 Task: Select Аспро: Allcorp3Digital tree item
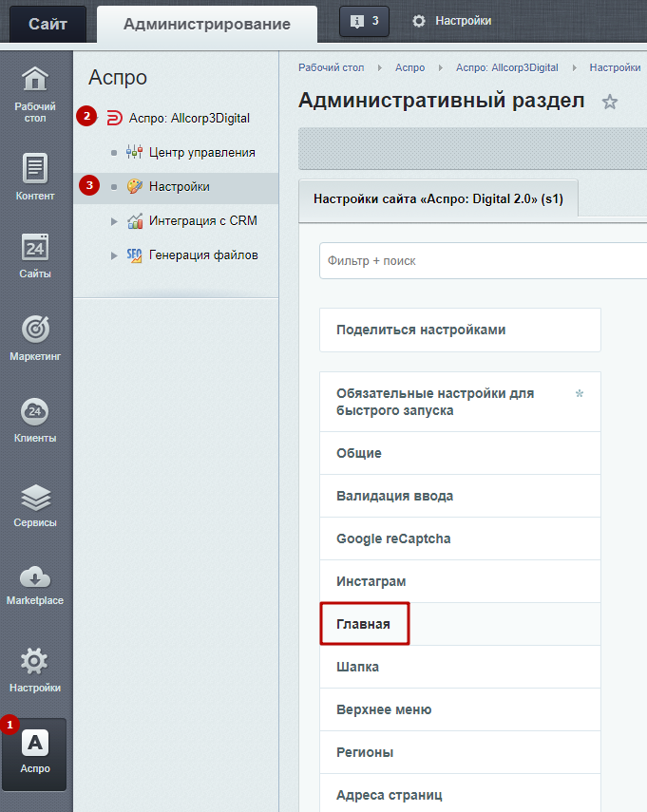(x=189, y=118)
